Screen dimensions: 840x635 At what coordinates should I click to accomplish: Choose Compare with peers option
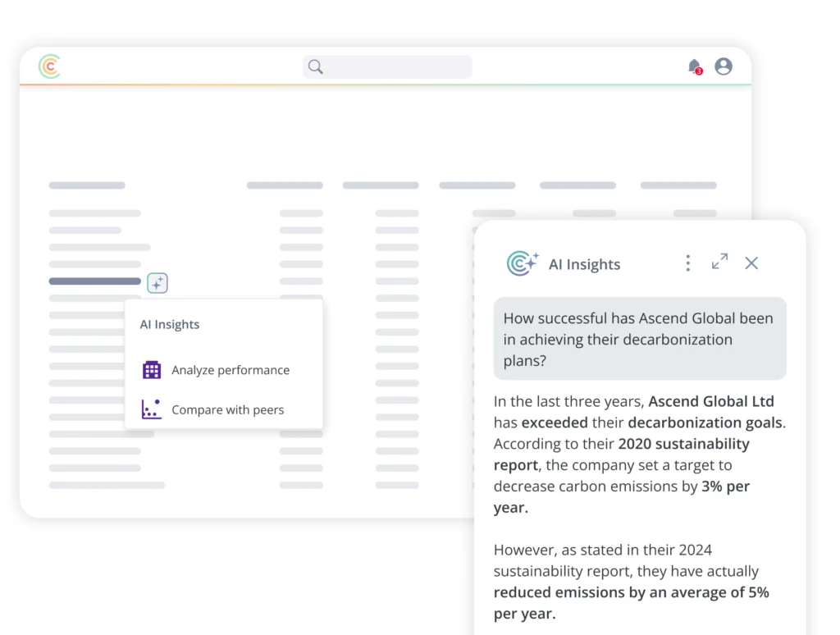pos(227,409)
